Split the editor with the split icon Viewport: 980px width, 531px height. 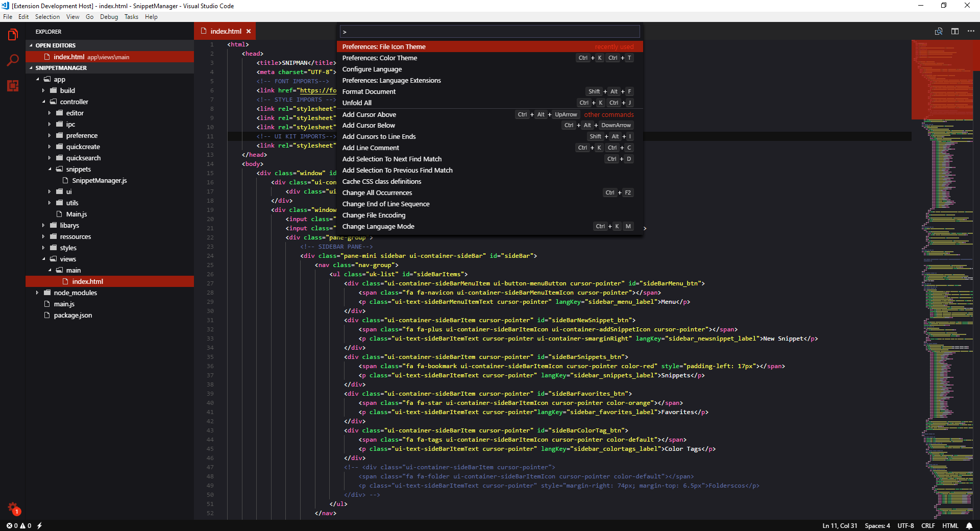pyautogui.click(x=955, y=31)
